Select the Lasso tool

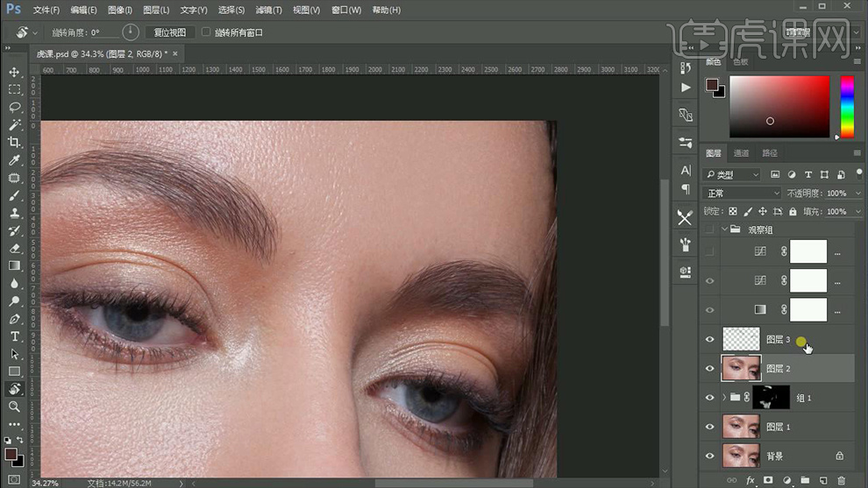(14, 107)
